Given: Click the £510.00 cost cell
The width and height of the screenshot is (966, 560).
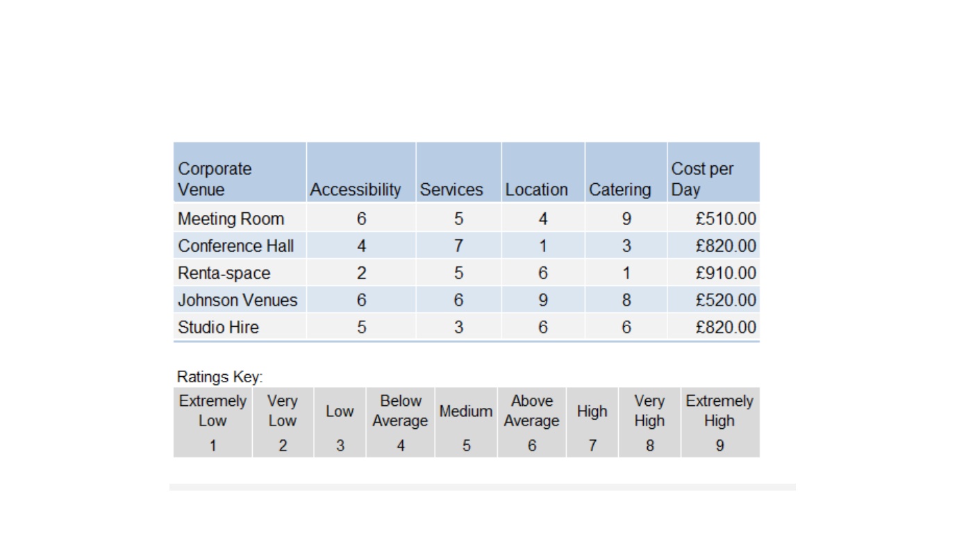Looking at the screenshot, I should pos(726,219).
